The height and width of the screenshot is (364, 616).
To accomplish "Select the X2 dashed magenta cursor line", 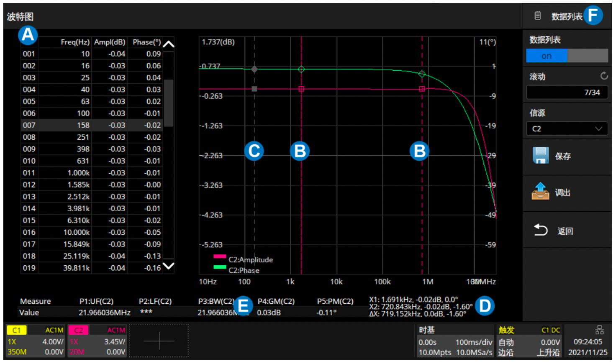I will [x=422, y=155].
